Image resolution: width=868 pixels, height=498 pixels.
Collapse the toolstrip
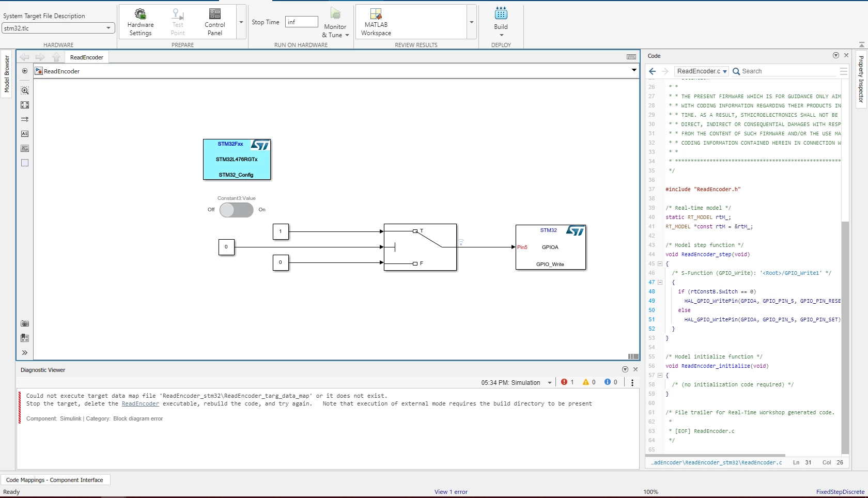[861, 45]
